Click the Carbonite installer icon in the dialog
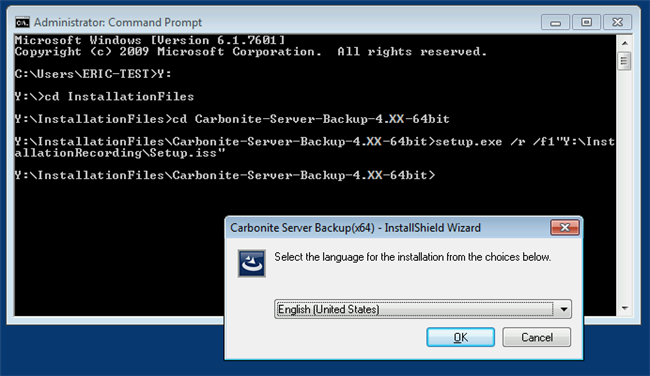The image size is (650, 376). point(252,263)
